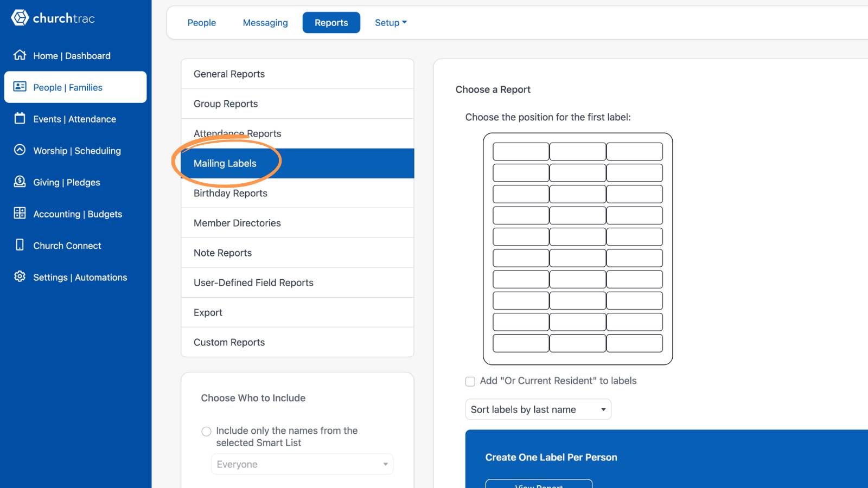Select the top-right label position

pos(635,151)
